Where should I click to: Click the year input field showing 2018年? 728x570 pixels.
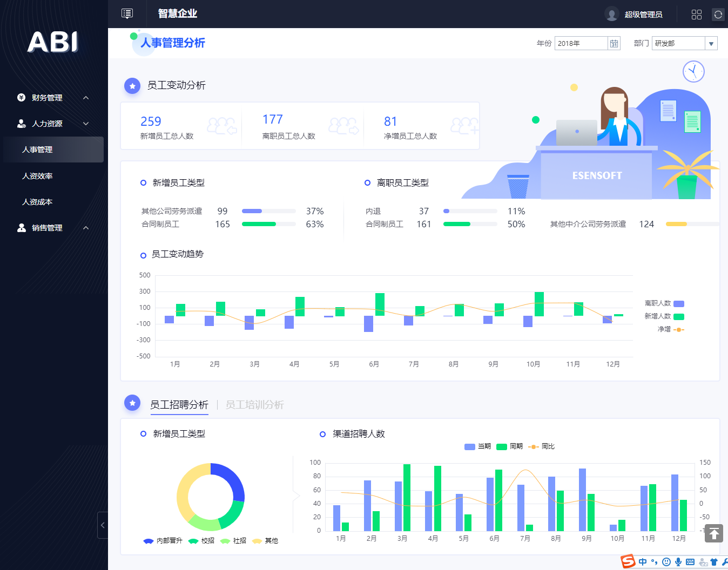(581, 44)
